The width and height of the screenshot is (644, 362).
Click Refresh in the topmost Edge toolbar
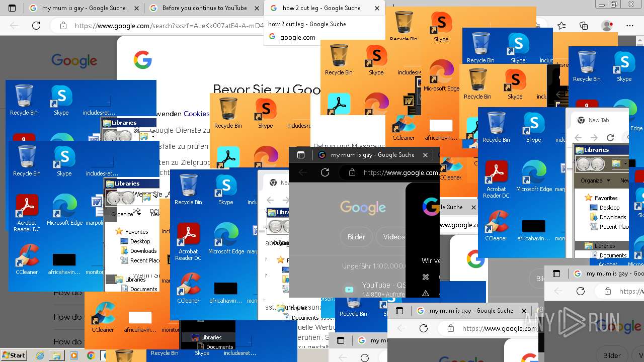click(x=36, y=26)
